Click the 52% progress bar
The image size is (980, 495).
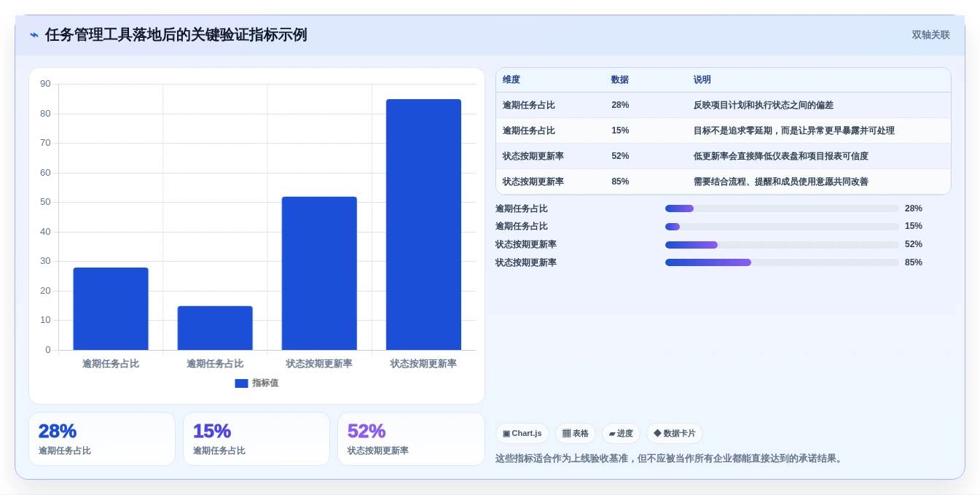coord(782,245)
